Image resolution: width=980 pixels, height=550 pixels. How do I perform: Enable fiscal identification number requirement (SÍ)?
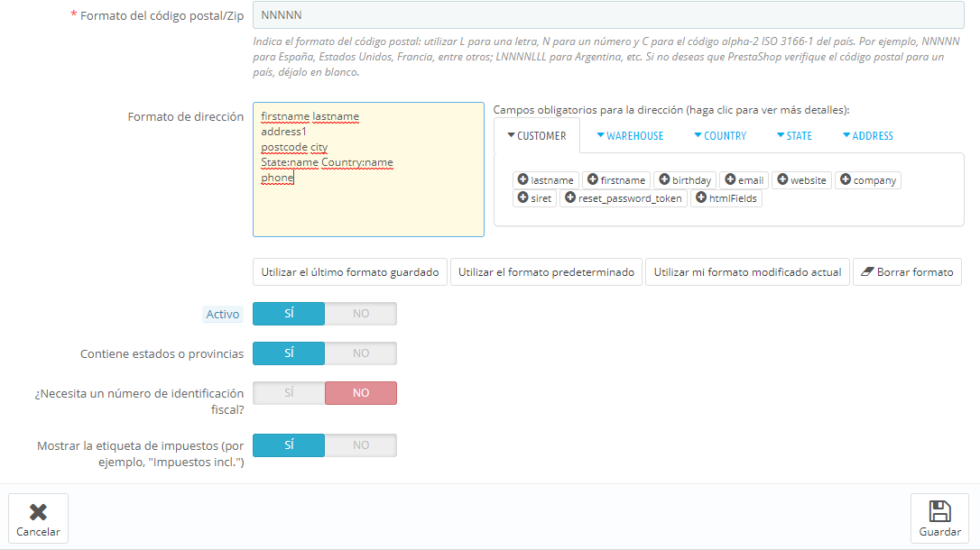(x=289, y=393)
